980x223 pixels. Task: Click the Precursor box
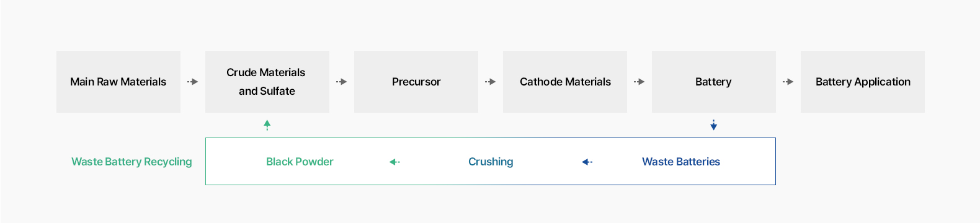(416, 82)
